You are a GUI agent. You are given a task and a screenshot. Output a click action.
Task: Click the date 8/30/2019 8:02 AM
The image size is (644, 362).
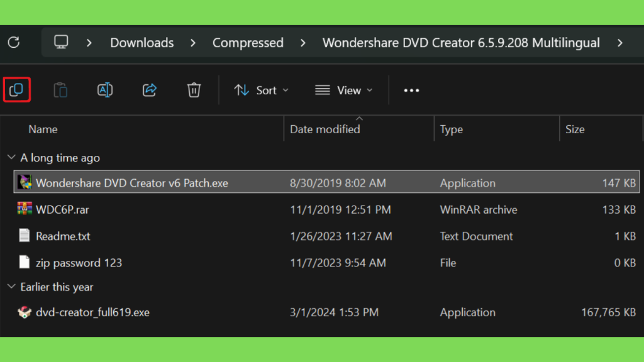point(338,183)
